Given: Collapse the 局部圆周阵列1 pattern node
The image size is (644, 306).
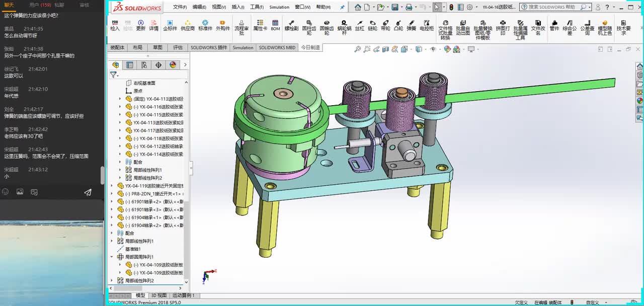Looking at the screenshot, I should coord(112,257).
